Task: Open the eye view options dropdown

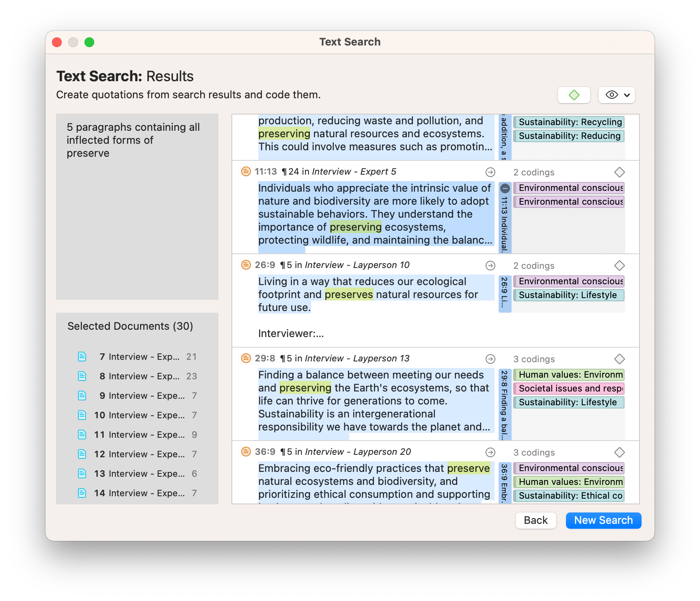Action: [x=616, y=95]
